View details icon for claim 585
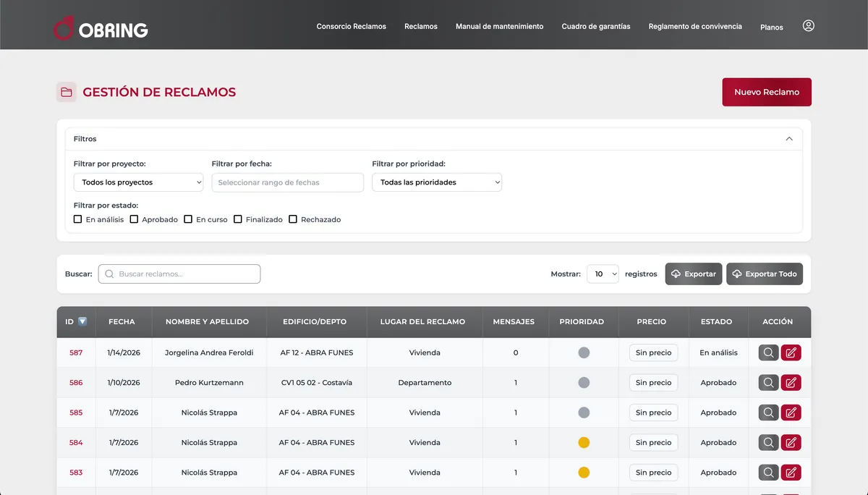Image resolution: width=868 pixels, height=495 pixels. click(x=768, y=412)
